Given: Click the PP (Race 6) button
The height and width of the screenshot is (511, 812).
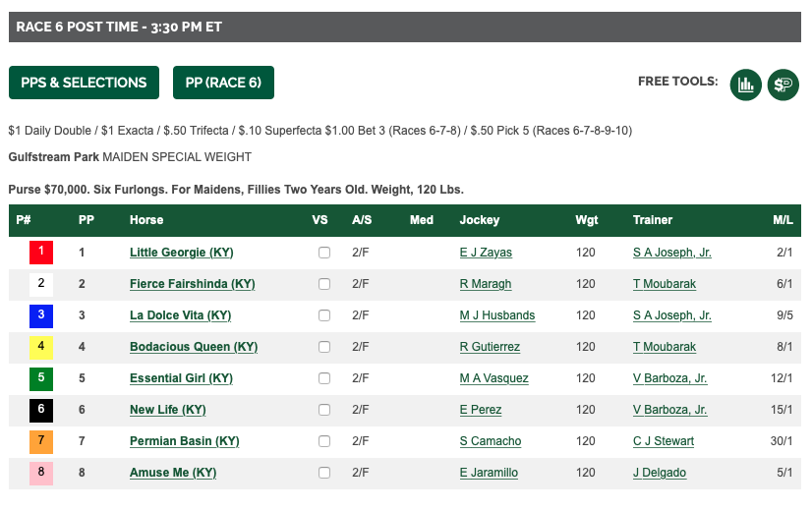Looking at the screenshot, I should tap(223, 83).
